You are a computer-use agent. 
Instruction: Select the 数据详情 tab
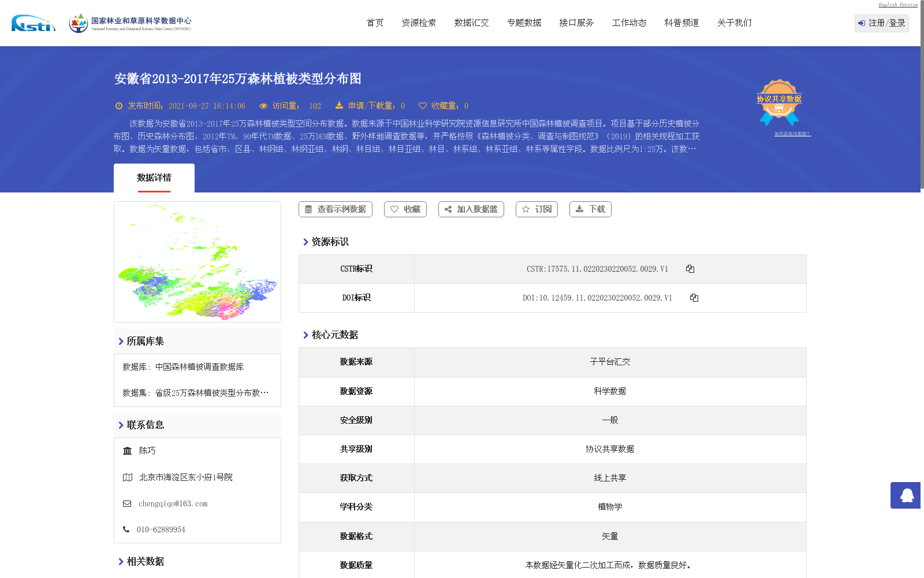click(x=154, y=178)
